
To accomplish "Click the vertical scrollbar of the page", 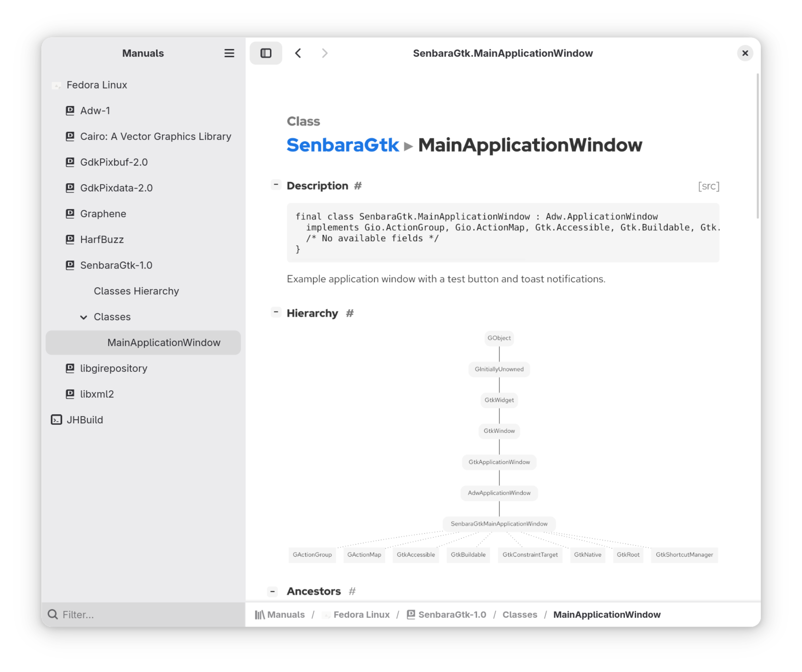I will pyautogui.click(x=757, y=146).
